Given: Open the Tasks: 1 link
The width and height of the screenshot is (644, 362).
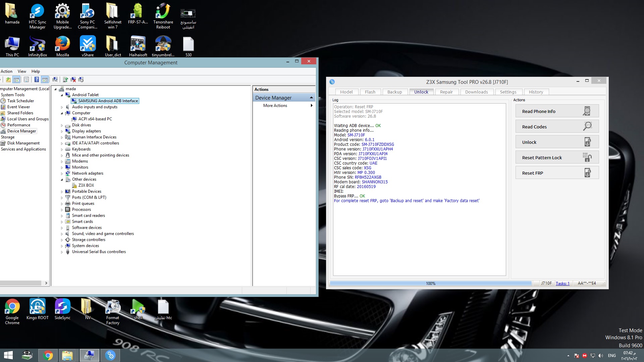Looking at the screenshot, I should point(562,284).
